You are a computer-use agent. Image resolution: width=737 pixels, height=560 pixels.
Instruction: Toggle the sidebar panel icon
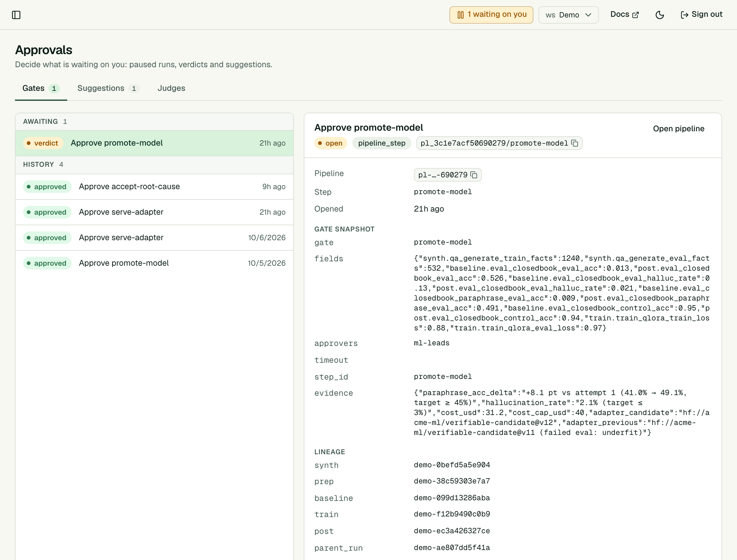[x=16, y=15]
